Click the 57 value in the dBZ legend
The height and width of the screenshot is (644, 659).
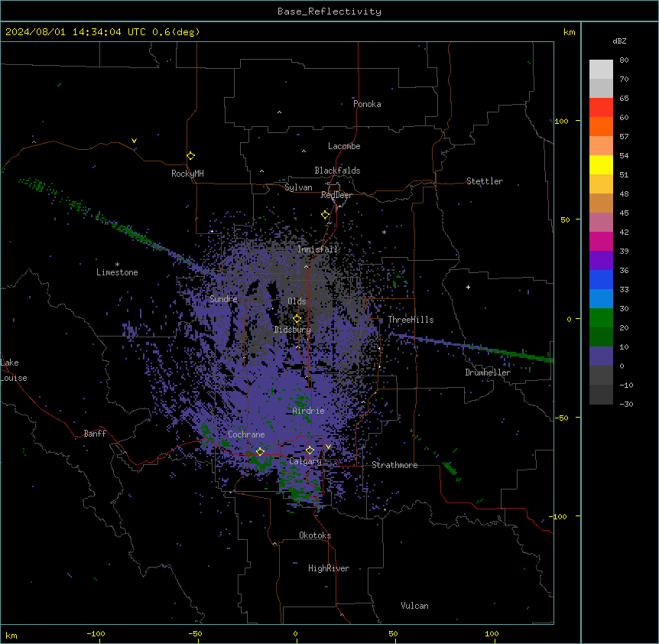point(624,137)
